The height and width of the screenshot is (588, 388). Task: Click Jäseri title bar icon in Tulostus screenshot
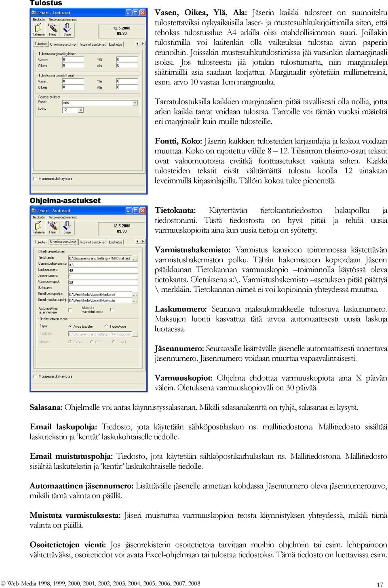click(34, 13)
